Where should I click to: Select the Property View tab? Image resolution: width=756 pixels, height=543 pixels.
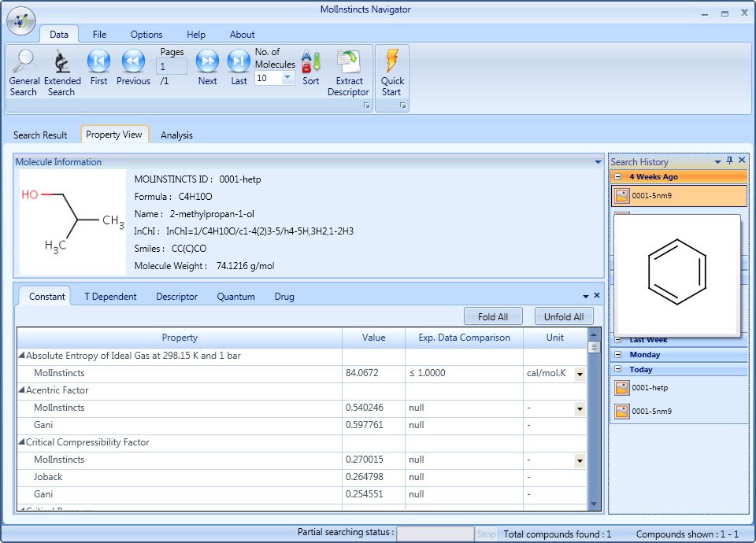pos(114,135)
